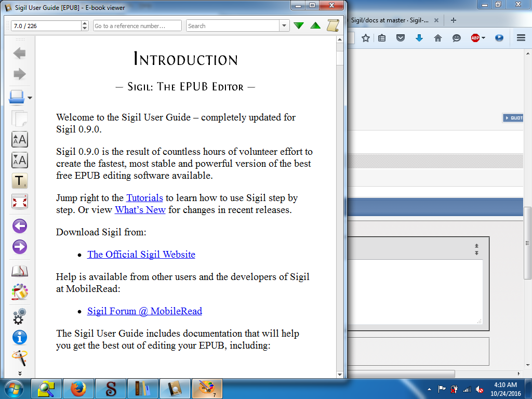Show bookmarks list icon in Firefox
The height and width of the screenshot is (399, 532).
[382, 38]
